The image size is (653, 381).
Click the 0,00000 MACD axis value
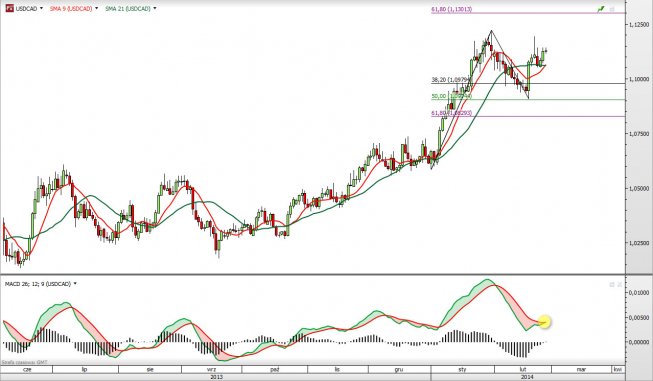tap(639, 342)
